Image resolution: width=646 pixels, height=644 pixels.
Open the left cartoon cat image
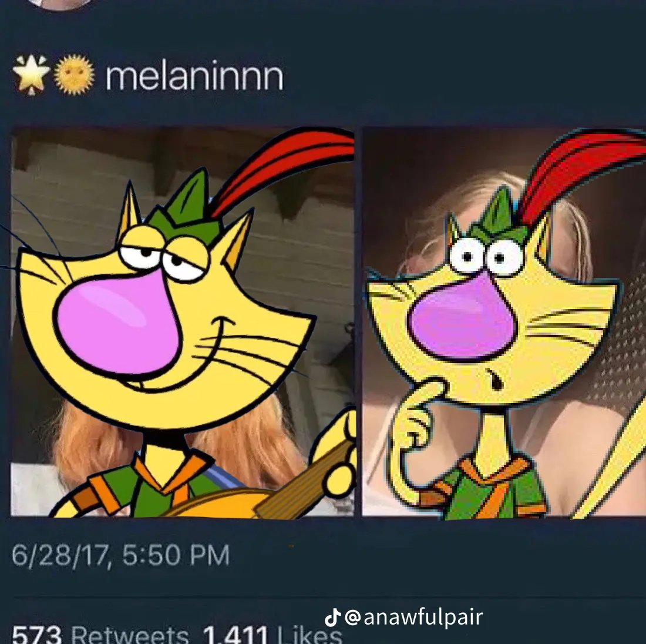coord(182,322)
